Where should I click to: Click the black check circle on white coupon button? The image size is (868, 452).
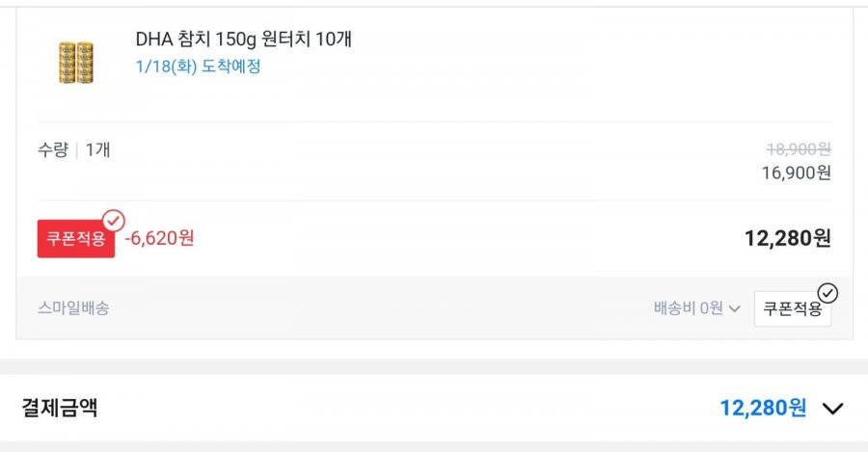tap(827, 293)
